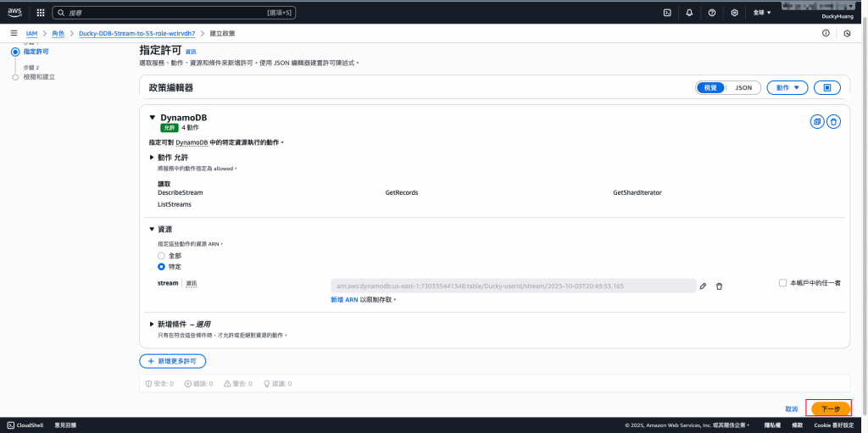This screenshot has width=868, height=433.
Task: Click the GetRecords action text
Action: point(402,192)
